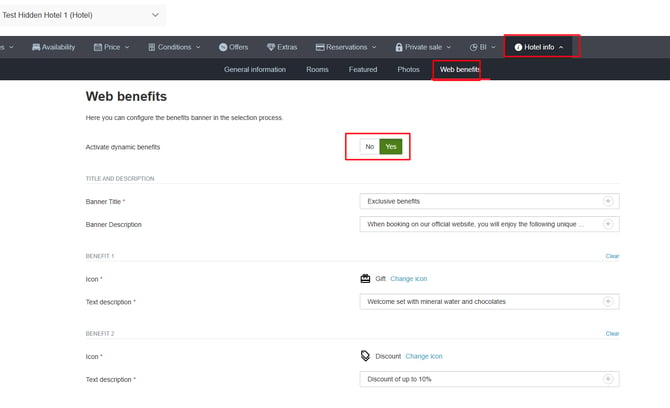Click the Reservations card icon

pos(320,47)
